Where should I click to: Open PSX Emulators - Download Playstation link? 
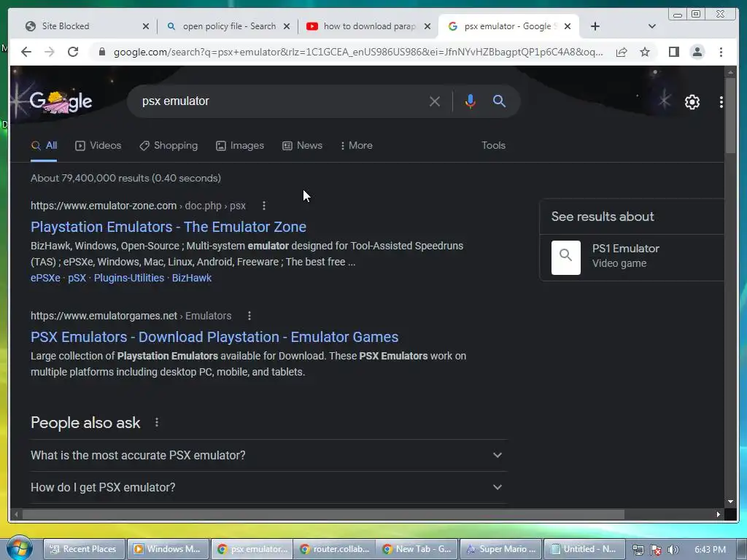214,337
